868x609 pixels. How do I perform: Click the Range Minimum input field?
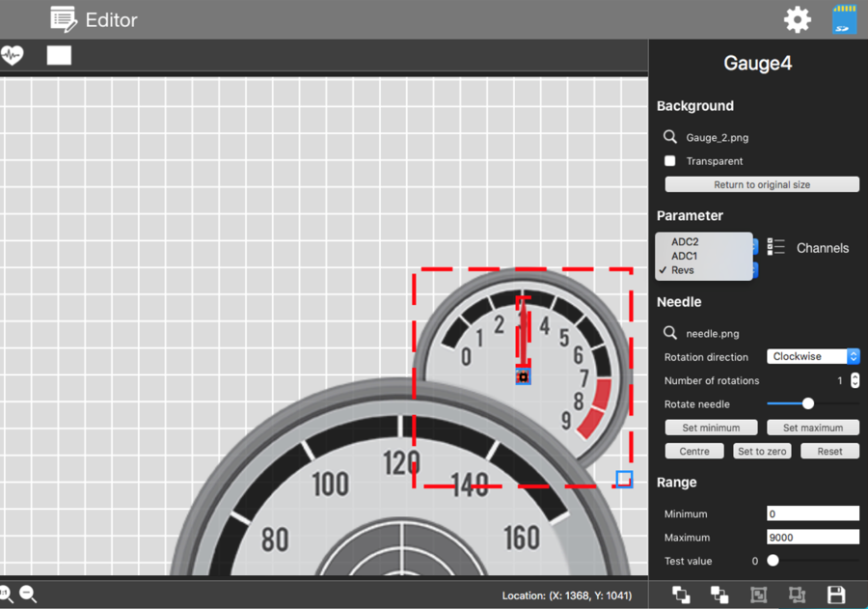[813, 513]
